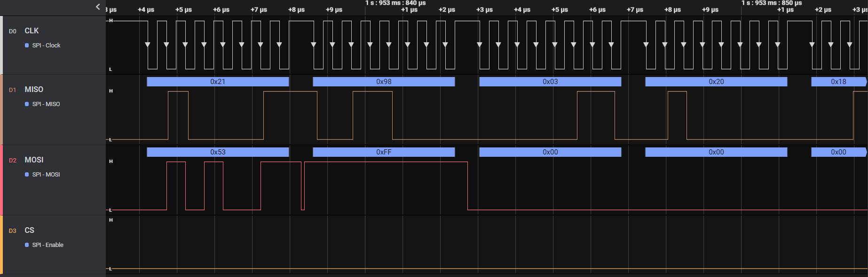Screen dimensions: 868x277
Task: Select the MOSI decoded byte 0x53
Action: (x=218, y=152)
